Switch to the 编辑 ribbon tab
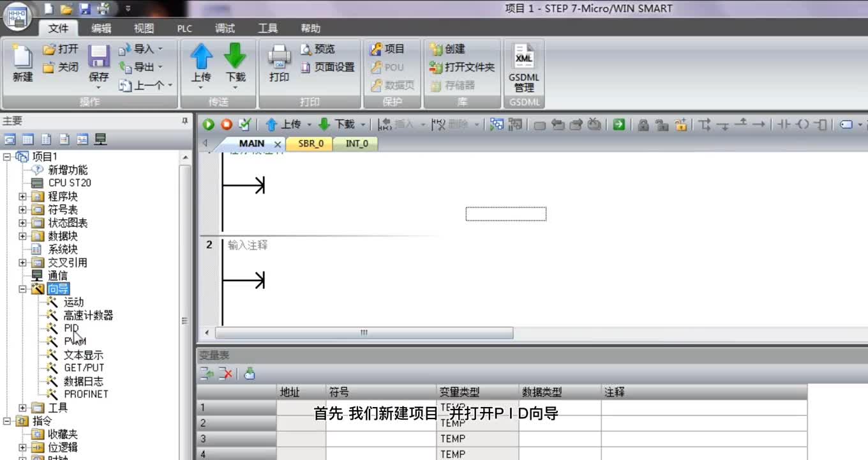This screenshot has width=868, height=460. [101, 28]
